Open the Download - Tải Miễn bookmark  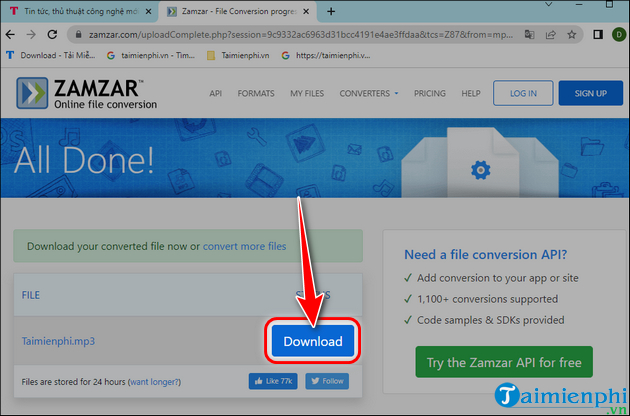tap(51, 55)
